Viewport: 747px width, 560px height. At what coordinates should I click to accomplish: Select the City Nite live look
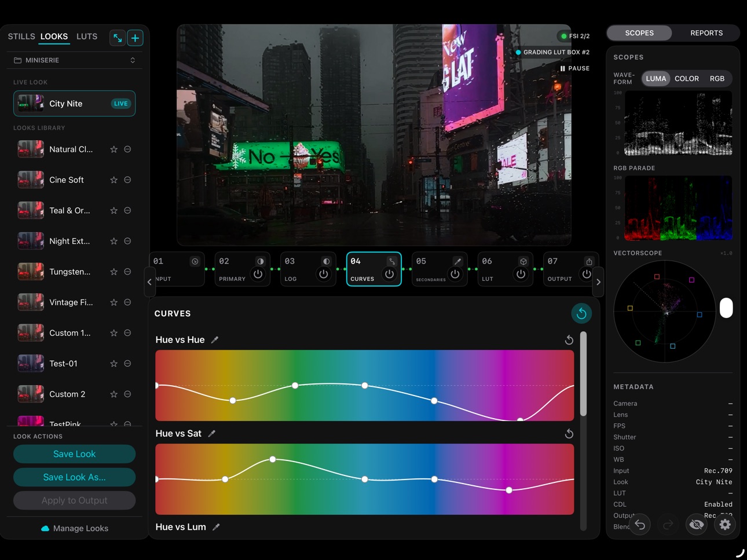click(x=74, y=104)
